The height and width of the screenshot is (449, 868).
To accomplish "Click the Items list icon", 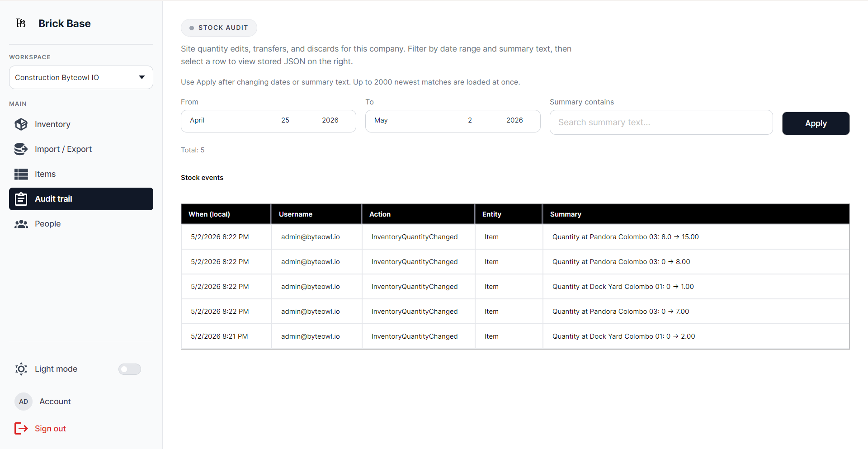I will point(21,174).
